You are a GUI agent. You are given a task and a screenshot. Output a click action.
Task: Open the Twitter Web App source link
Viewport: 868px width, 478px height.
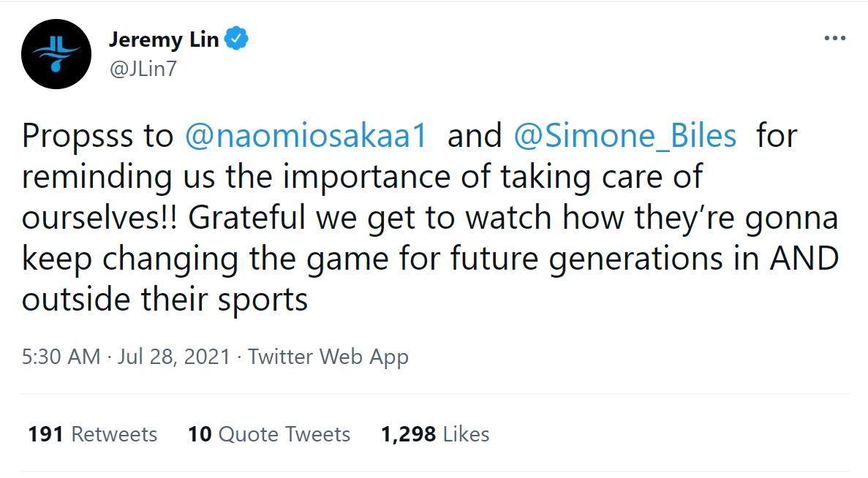click(328, 357)
